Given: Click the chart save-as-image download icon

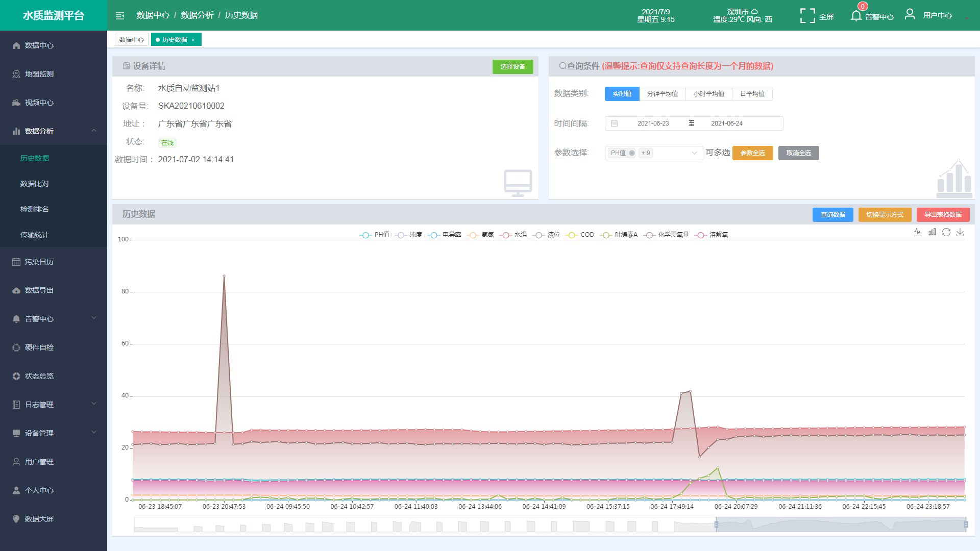Looking at the screenshot, I should (x=960, y=232).
